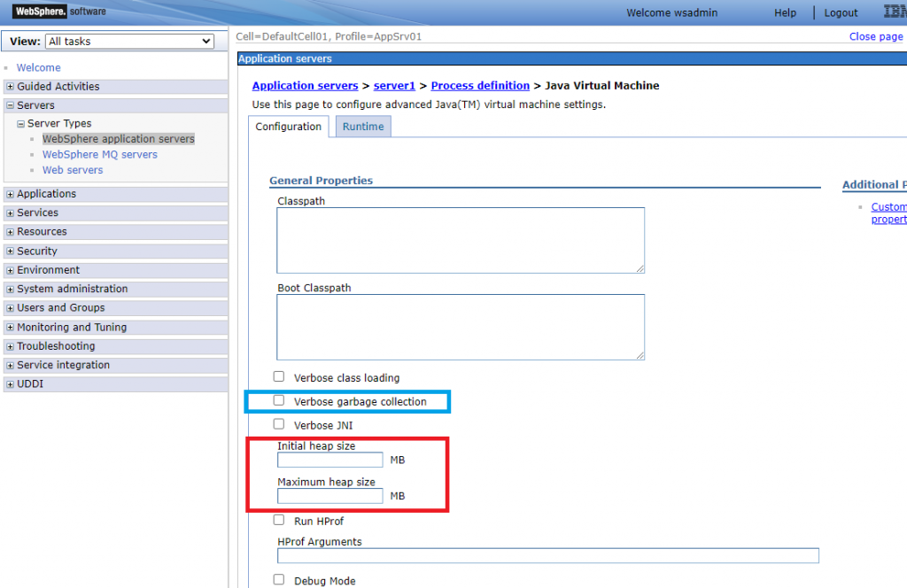
Task: Click the Close page link
Action: click(876, 36)
